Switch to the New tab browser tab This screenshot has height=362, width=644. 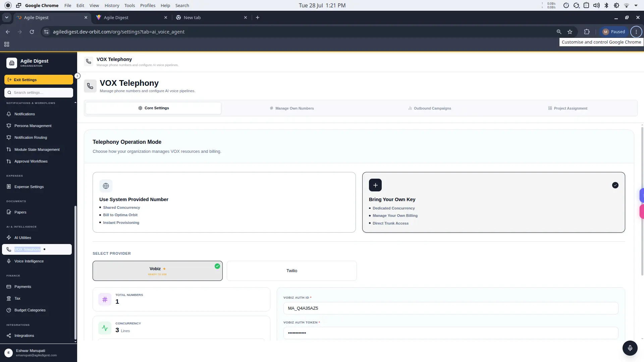coord(211,17)
